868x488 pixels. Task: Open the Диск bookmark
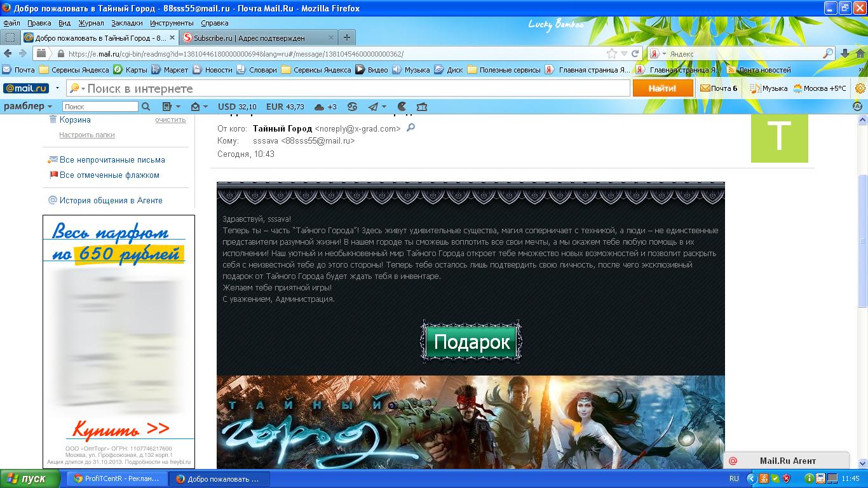point(449,70)
